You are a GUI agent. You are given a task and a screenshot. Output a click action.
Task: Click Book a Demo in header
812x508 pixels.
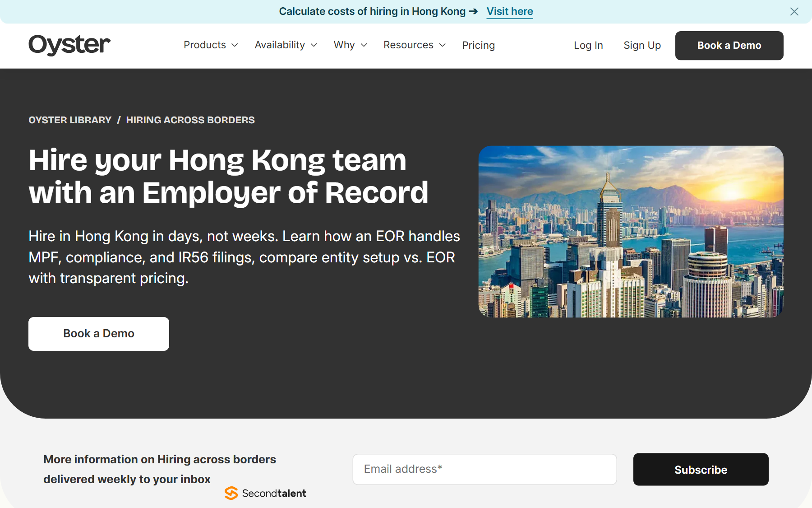pos(729,46)
